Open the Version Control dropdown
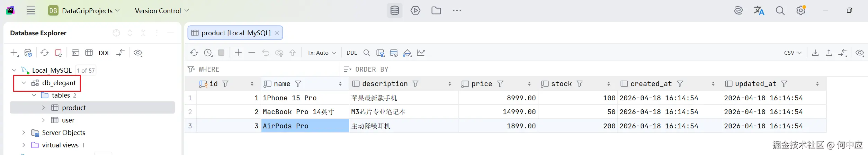This screenshot has width=868, height=155. 162,11
